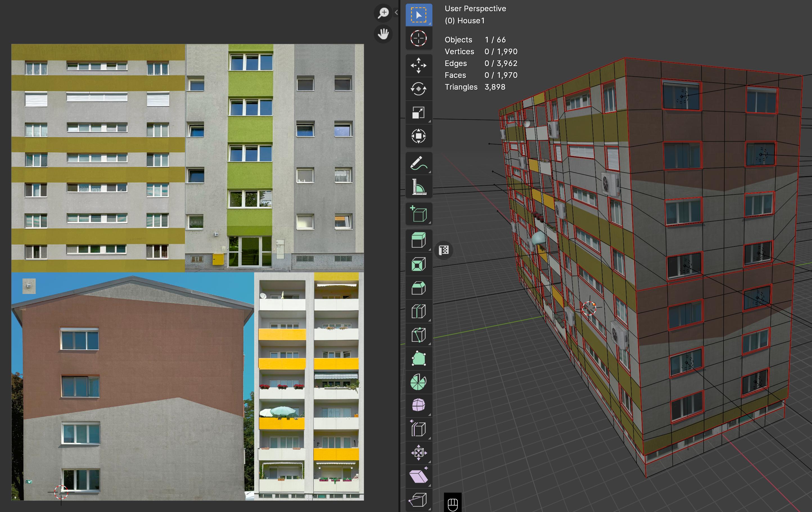The image size is (812, 512).
Task: Select the Rotate tool
Action: (418, 89)
